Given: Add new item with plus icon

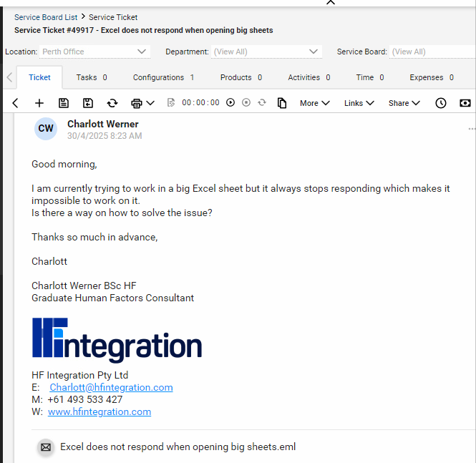Looking at the screenshot, I should click(39, 103).
